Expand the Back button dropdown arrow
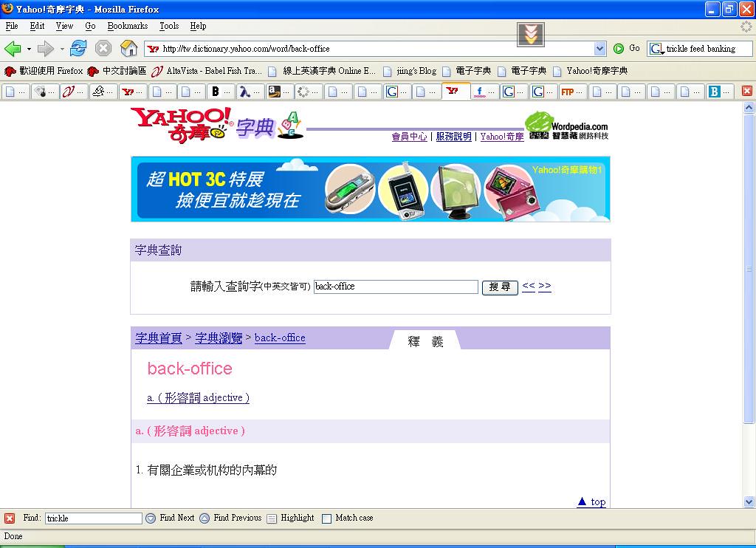This screenshot has height=548, width=756. (30, 49)
